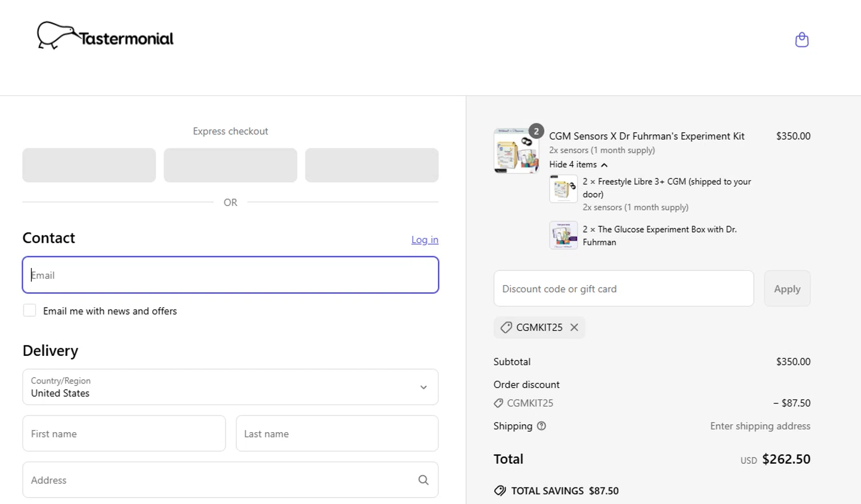
Task: Click the Apply discount button
Action: (787, 289)
